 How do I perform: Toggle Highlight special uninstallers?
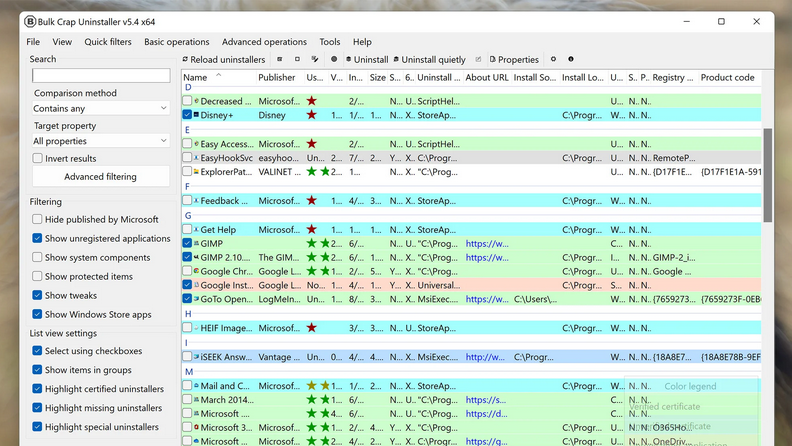(37, 426)
